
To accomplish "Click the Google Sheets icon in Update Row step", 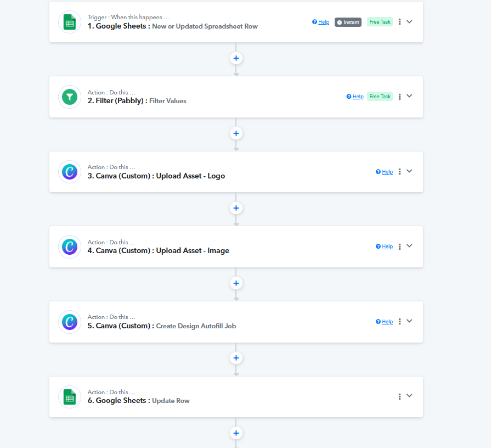I will click(70, 397).
